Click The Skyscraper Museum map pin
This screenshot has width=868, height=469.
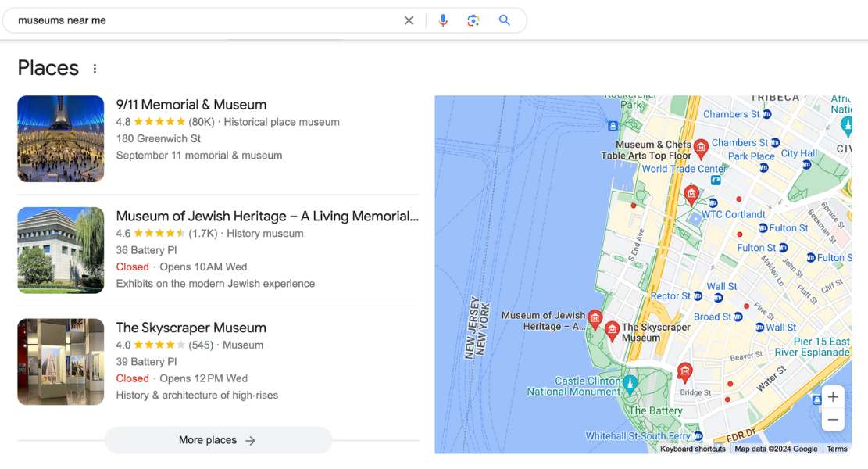pyautogui.click(x=612, y=331)
